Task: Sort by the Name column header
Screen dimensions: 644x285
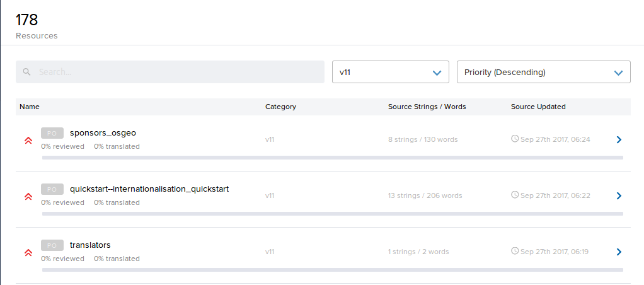Action: pos(30,107)
